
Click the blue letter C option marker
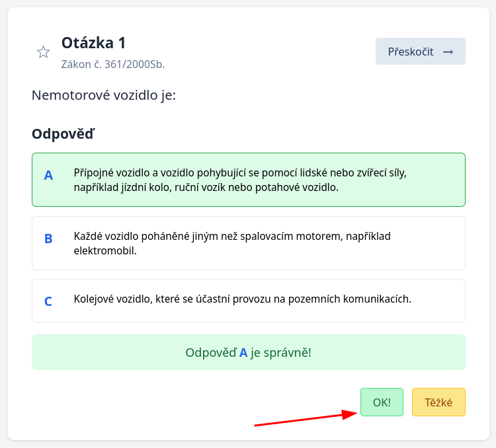click(48, 301)
